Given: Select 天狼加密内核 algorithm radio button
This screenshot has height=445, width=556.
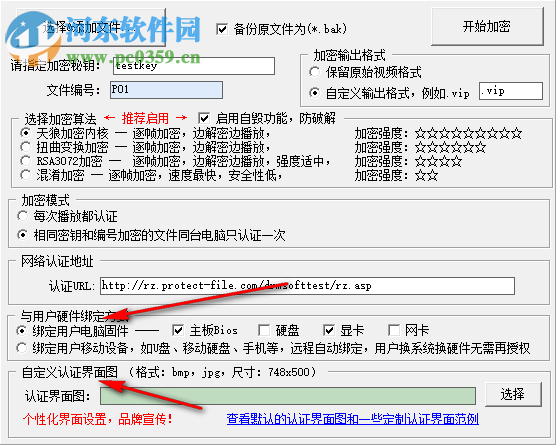Looking at the screenshot, I should pos(26,133).
